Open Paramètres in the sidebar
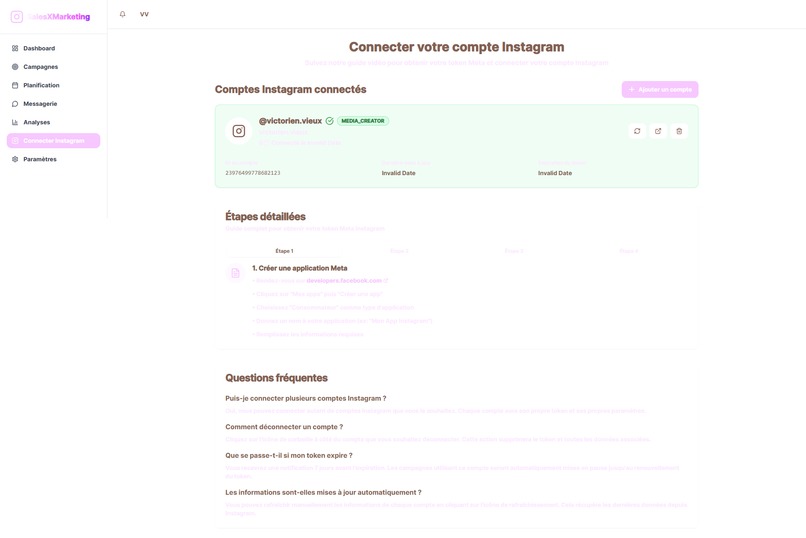This screenshot has width=806, height=538. pos(53,159)
